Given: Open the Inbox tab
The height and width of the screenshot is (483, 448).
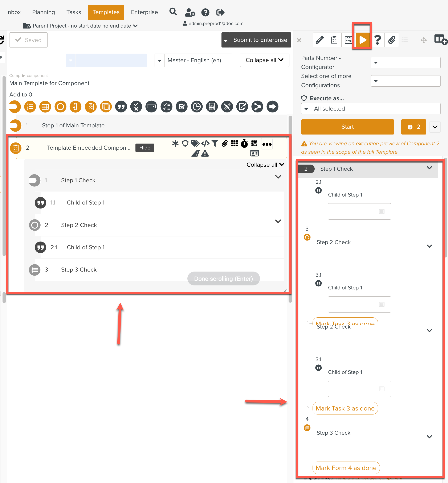Looking at the screenshot, I should point(14,12).
